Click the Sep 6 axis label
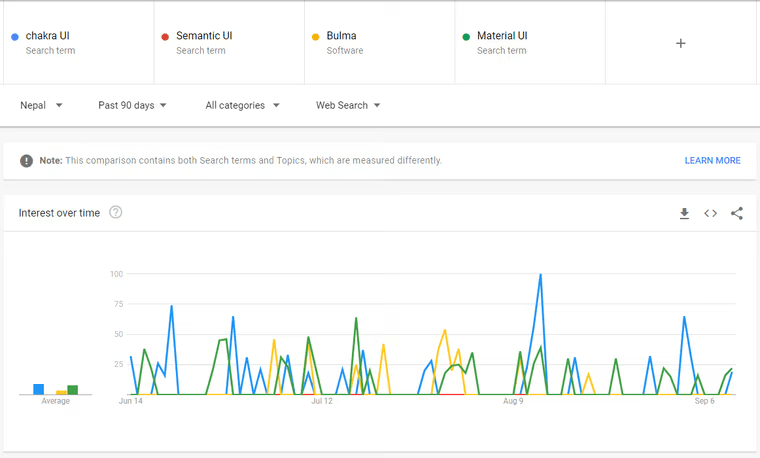 pyautogui.click(x=704, y=401)
